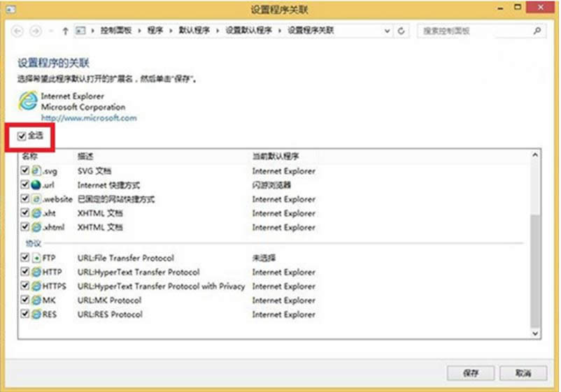
Task: Select URL:File Transfer Protocol description
Action: pyautogui.click(x=126, y=258)
